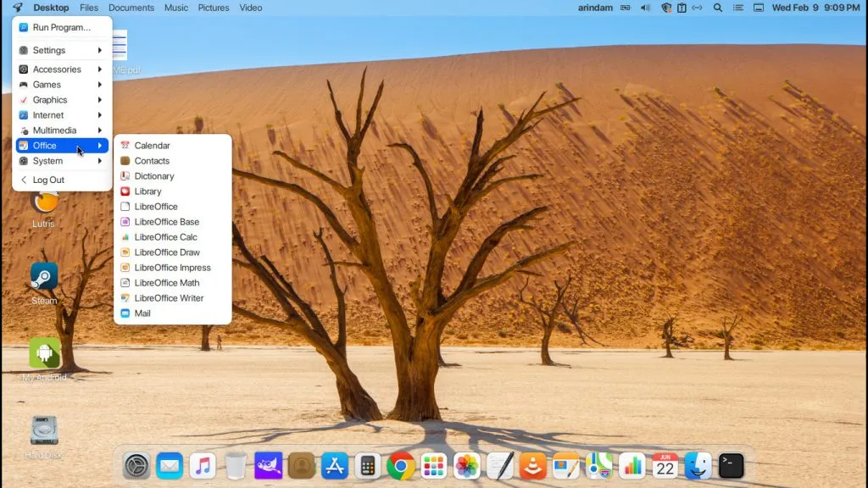Launch VLC media player from the dock

point(533,465)
